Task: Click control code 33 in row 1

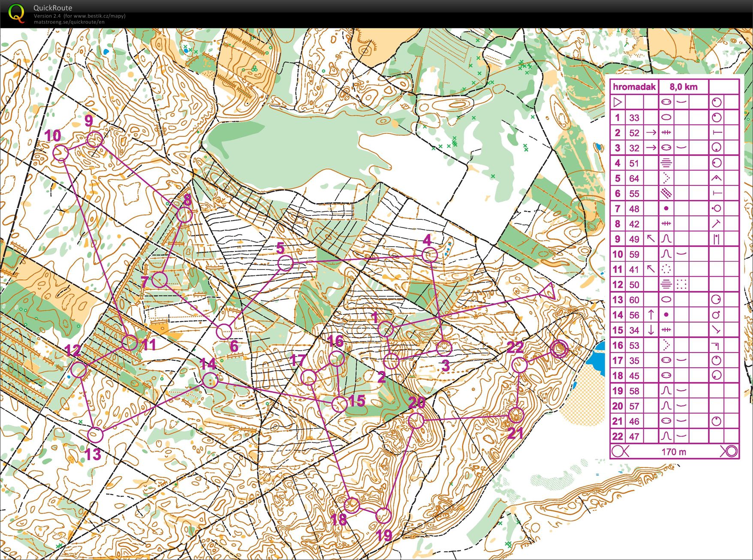Action: tap(634, 118)
